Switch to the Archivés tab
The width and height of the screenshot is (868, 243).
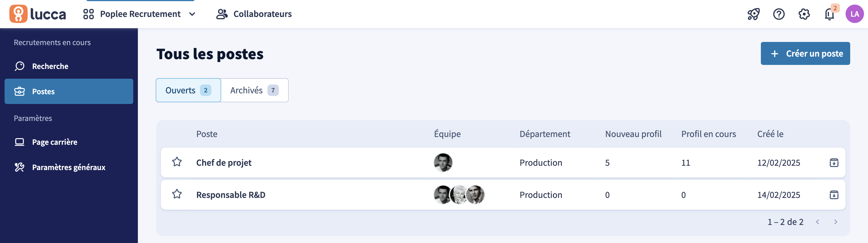pos(254,90)
